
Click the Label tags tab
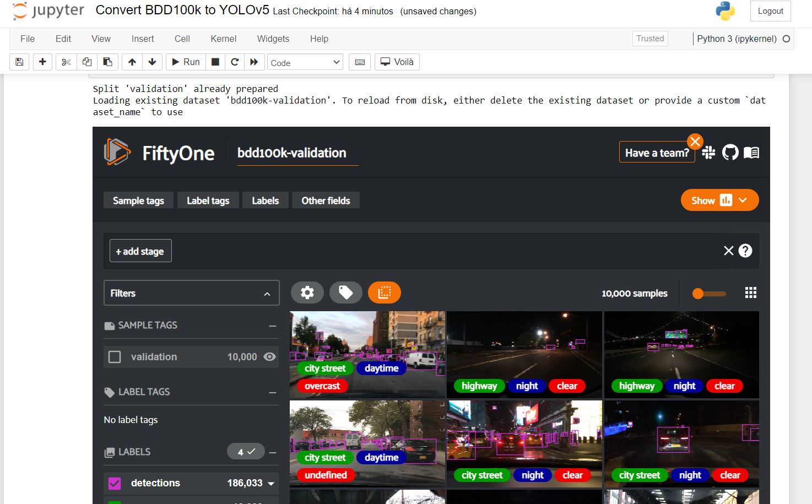pos(208,200)
